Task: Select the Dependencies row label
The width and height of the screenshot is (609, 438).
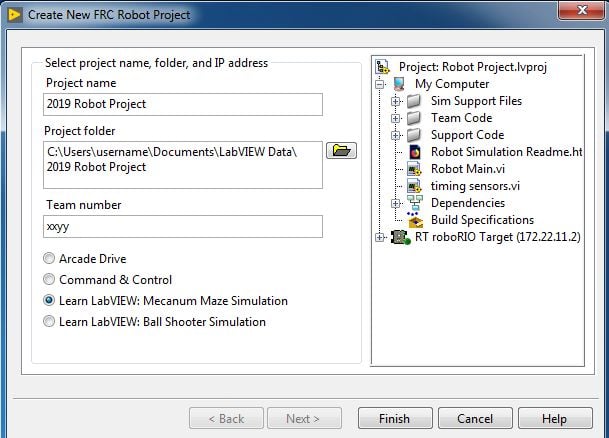Action: (468, 203)
